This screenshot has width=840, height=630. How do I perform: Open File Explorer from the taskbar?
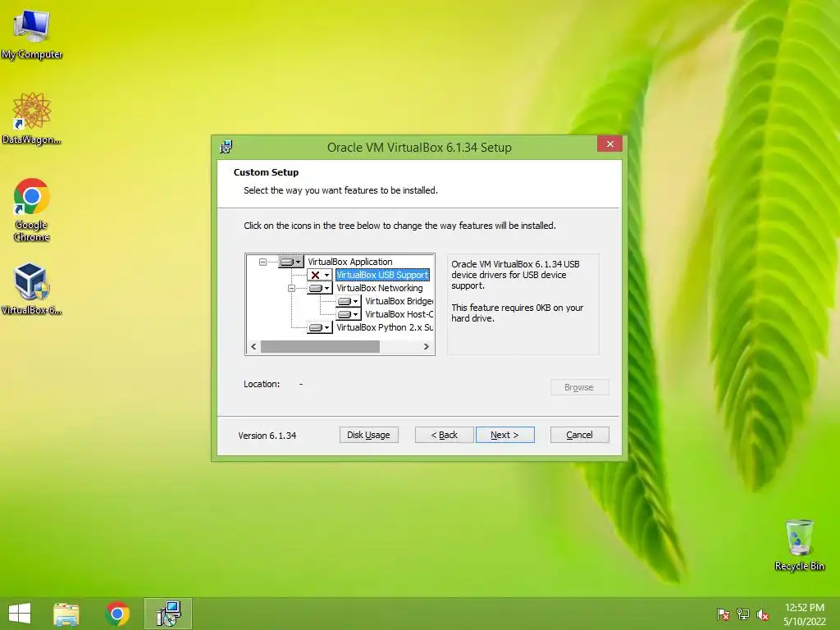coord(66,614)
